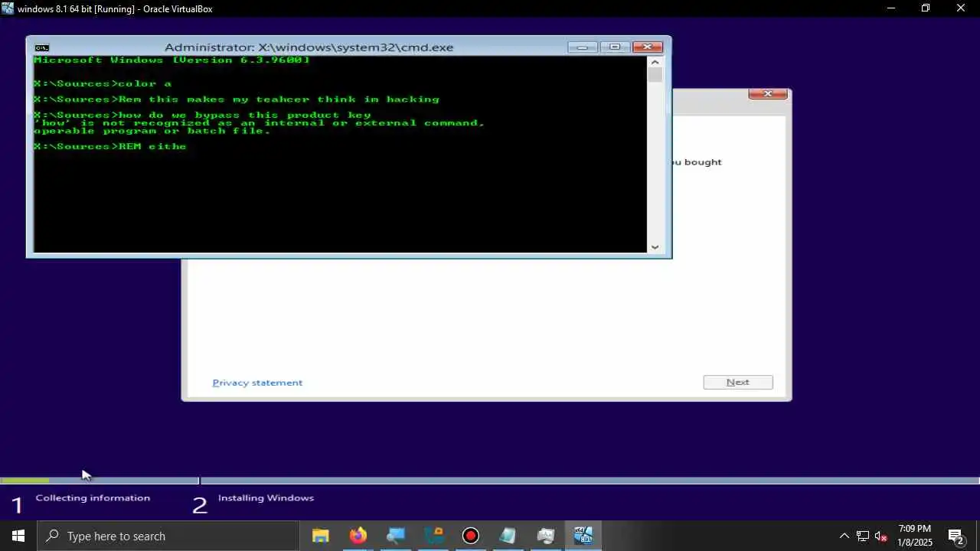Minimize the cmd.exe window

coord(582,47)
